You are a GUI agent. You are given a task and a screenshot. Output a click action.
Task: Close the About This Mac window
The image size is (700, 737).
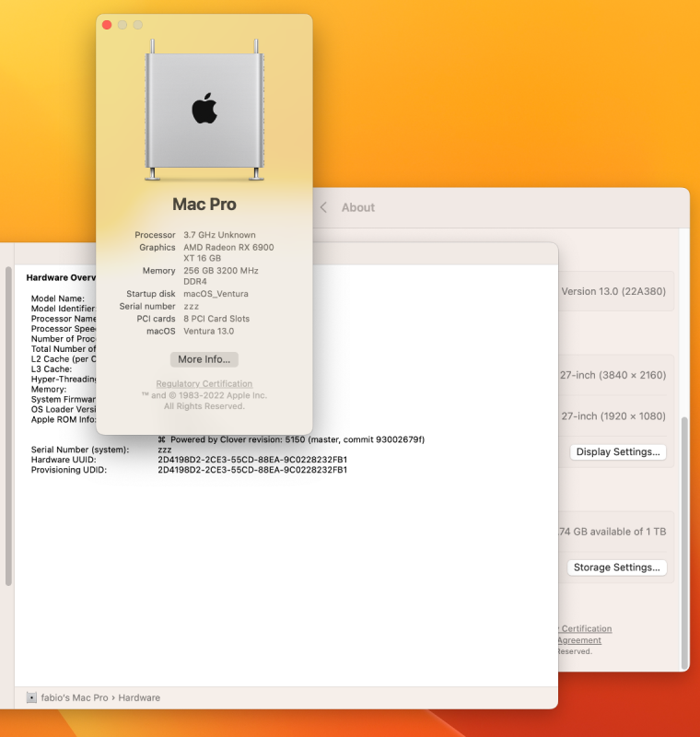[107, 25]
